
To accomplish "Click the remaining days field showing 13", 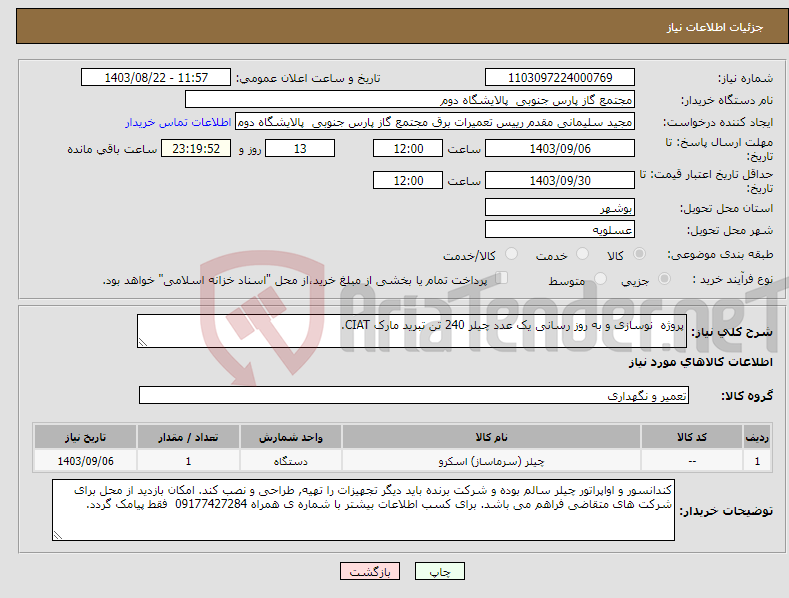I will (300, 148).
